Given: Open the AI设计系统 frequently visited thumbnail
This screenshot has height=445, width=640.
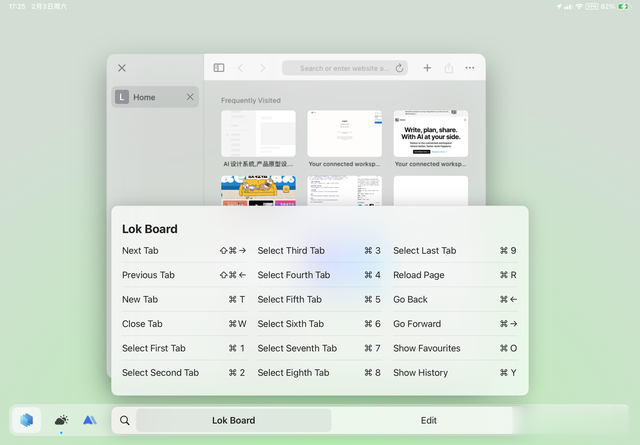Looking at the screenshot, I should [x=258, y=134].
